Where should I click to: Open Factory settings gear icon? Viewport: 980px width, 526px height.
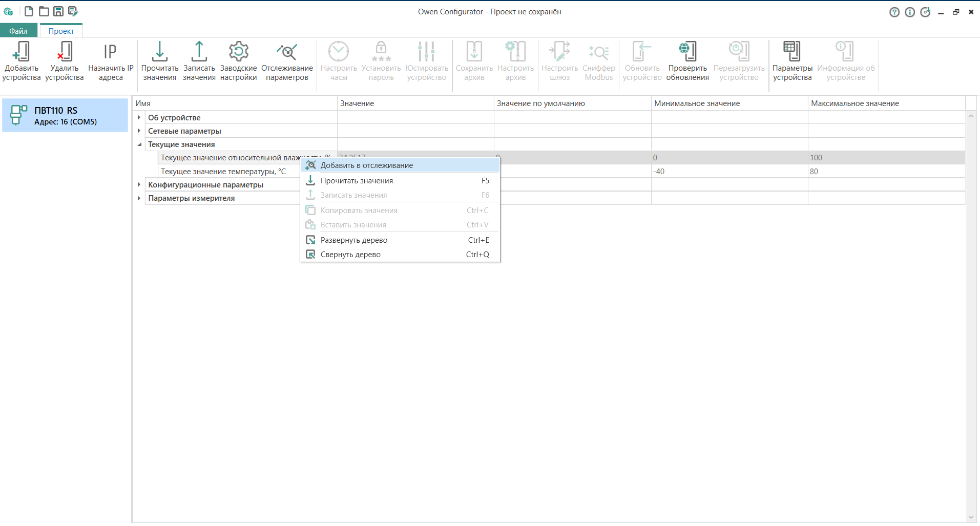pyautogui.click(x=238, y=52)
